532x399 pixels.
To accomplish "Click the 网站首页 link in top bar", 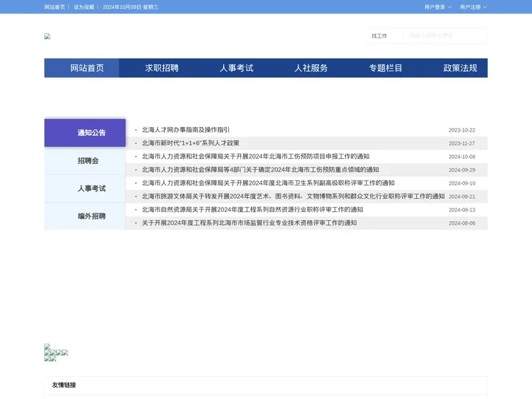I will point(54,7).
